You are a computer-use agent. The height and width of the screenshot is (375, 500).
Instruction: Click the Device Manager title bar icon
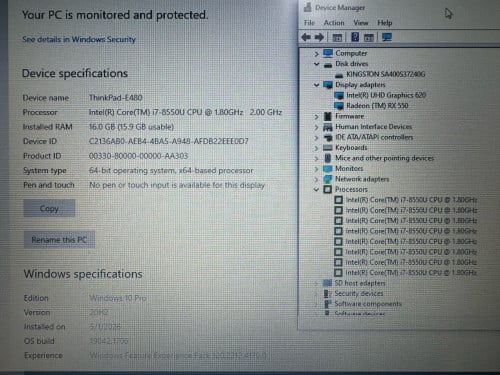click(307, 7)
